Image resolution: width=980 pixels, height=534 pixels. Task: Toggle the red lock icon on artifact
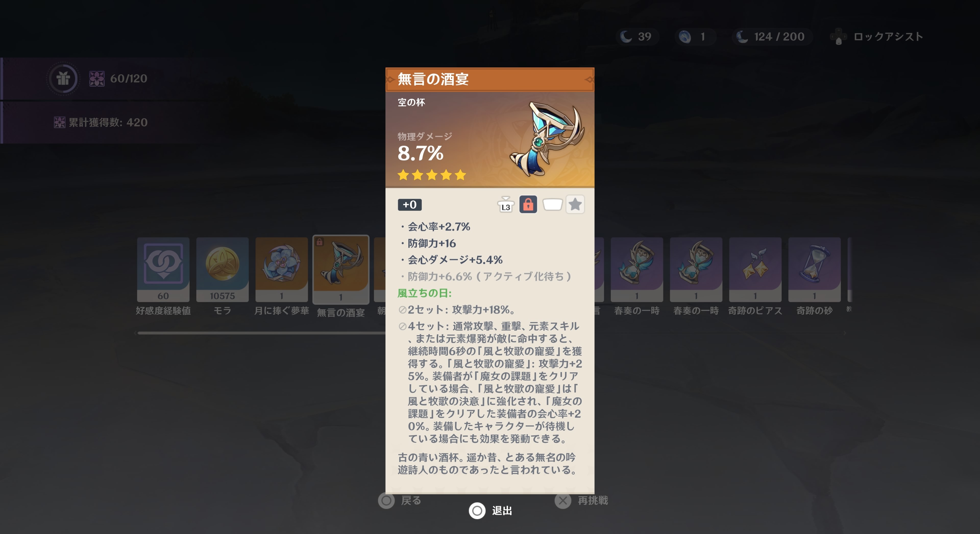528,205
